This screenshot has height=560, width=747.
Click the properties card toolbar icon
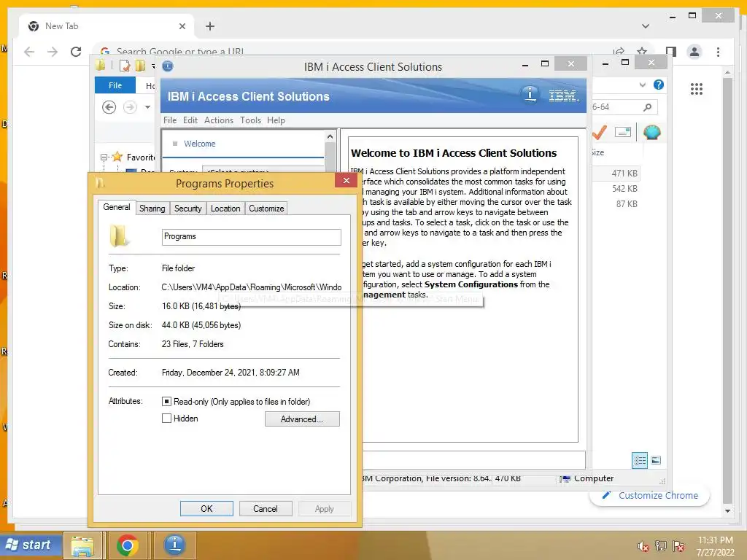point(623,132)
